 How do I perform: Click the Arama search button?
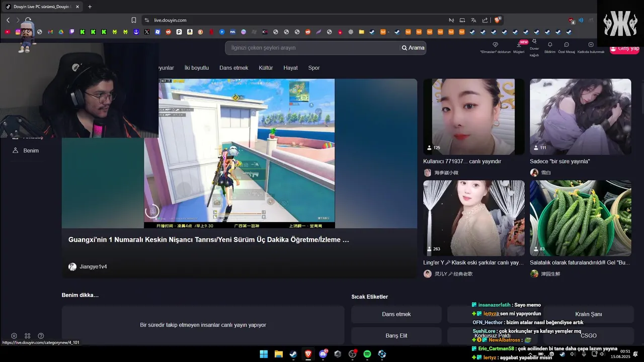(x=413, y=48)
